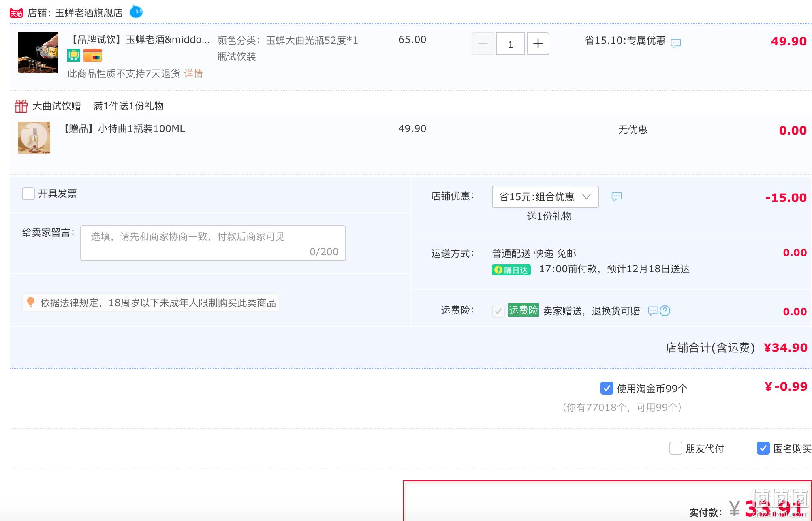The image size is (812, 521).
Task: Tick the 开具发票 invoice checkbox
Action: [x=28, y=194]
